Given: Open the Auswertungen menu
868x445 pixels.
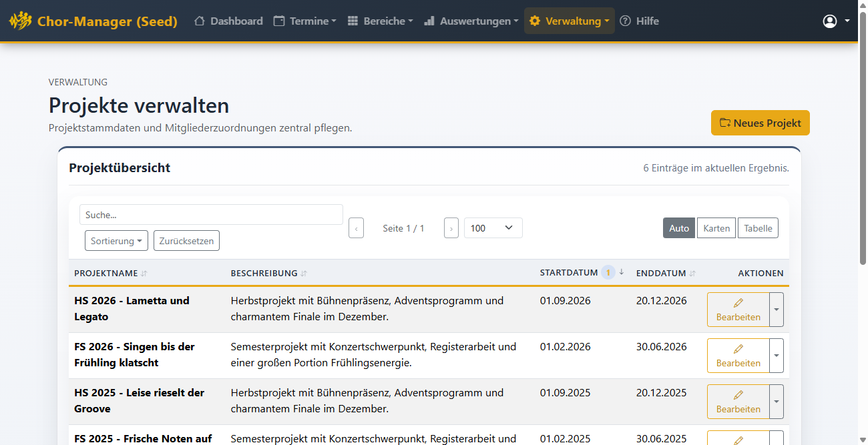Looking at the screenshot, I should click(471, 21).
